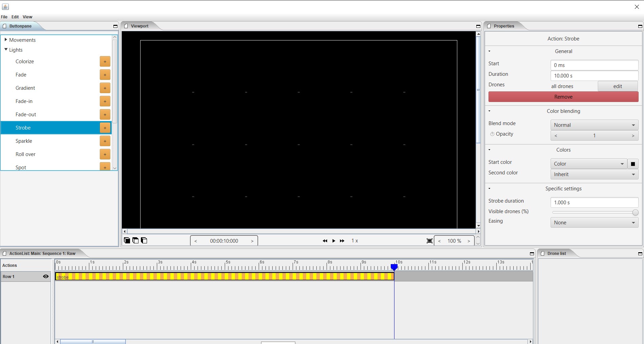Click the edit drones button
This screenshot has height=344, width=644.
[618, 86]
